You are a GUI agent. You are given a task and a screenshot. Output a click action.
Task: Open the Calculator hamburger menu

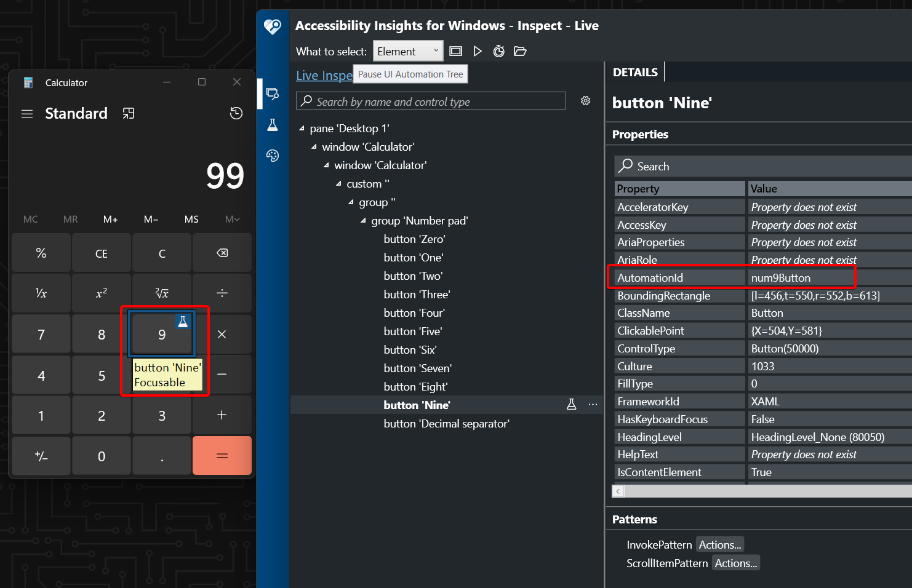point(27,113)
